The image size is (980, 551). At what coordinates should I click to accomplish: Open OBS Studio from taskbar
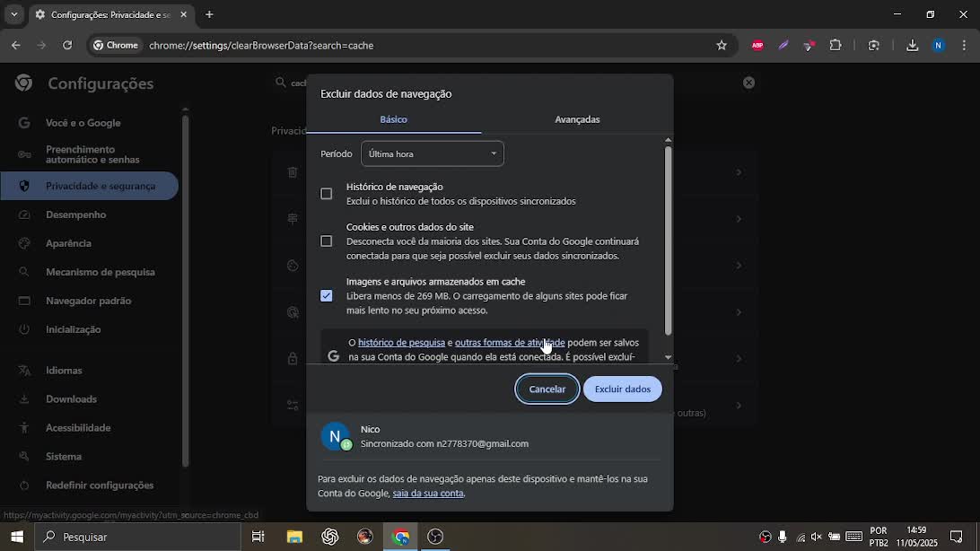click(x=435, y=537)
